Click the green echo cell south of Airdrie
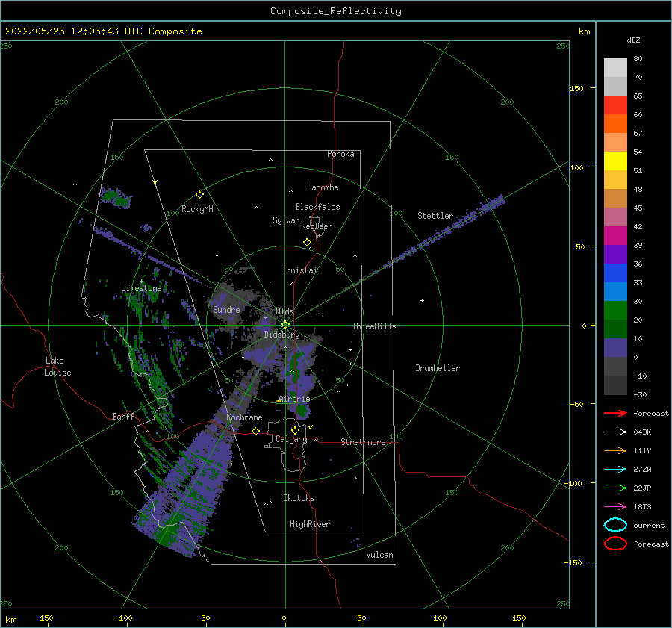The image size is (672, 628). point(302,411)
